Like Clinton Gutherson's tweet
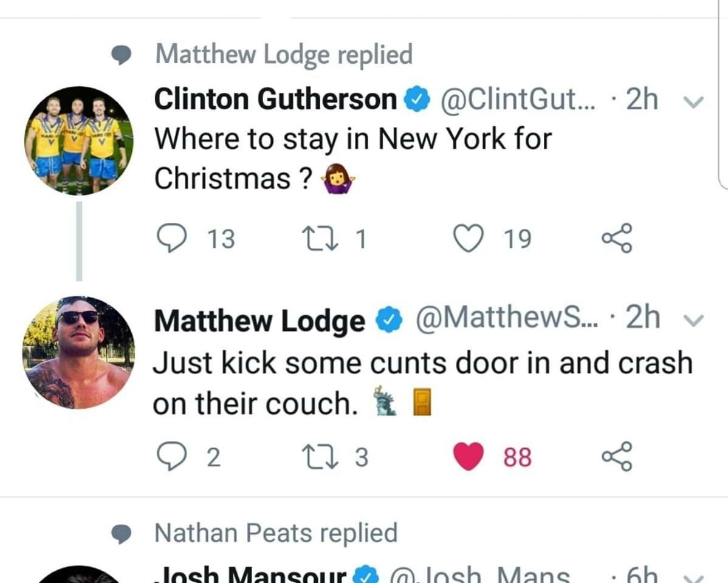 pos(468,238)
